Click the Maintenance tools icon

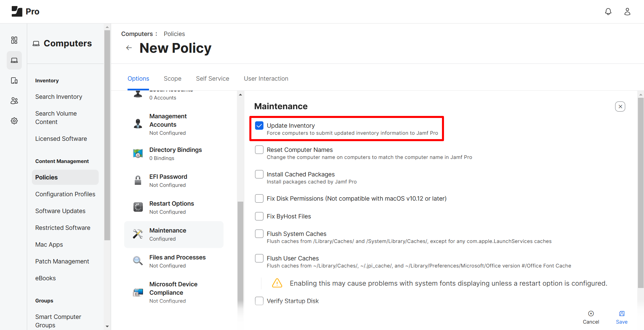(138, 234)
